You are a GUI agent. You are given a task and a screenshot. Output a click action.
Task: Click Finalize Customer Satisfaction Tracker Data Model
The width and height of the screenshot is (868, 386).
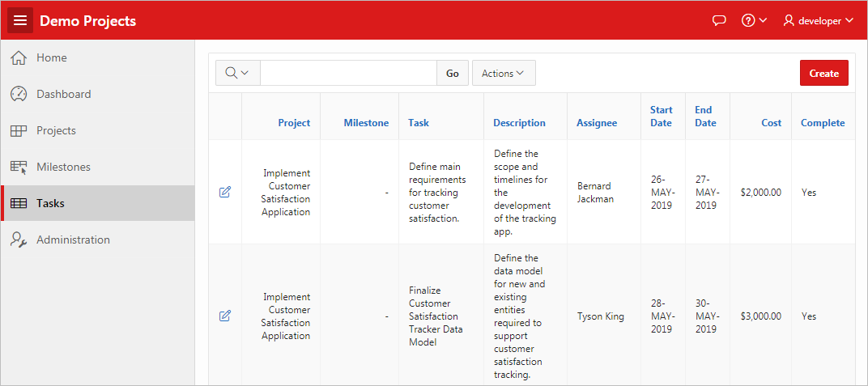pyautogui.click(x=436, y=316)
